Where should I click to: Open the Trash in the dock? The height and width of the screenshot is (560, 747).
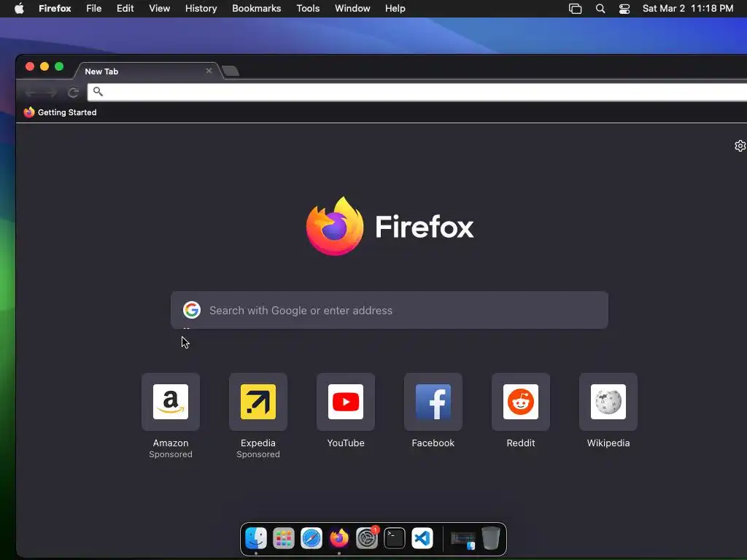pos(491,538)
